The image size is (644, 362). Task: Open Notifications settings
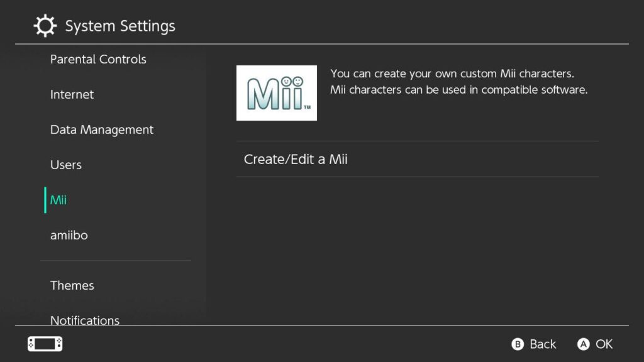point(84,321)
